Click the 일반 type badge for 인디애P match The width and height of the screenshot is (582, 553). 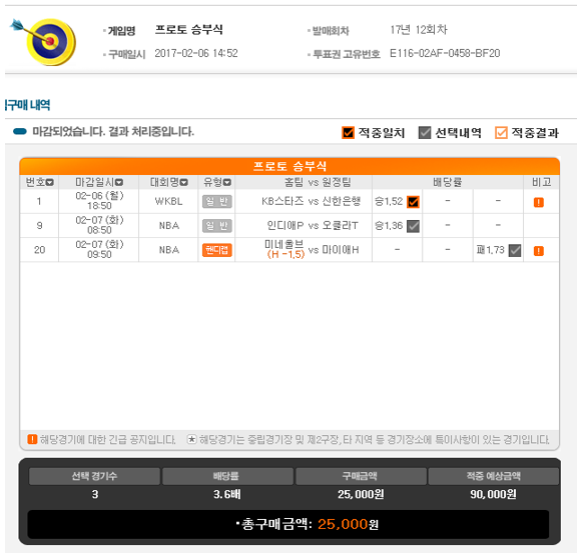point(217,226)
